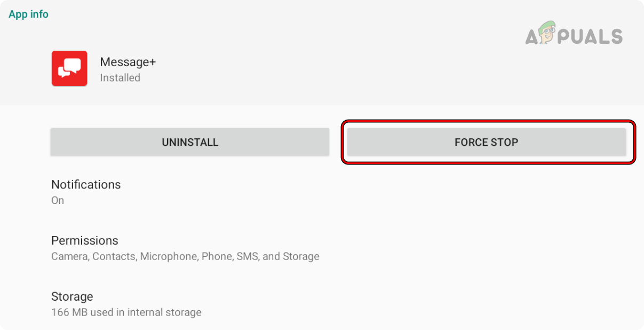Tap the notifications On status text
The image size is (644, 330).
58,201
